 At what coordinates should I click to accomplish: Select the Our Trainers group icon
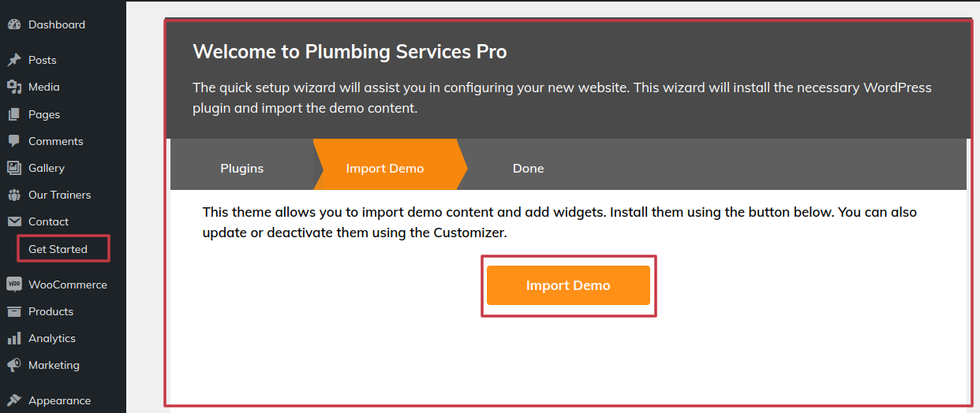click(x=13, y=195)
